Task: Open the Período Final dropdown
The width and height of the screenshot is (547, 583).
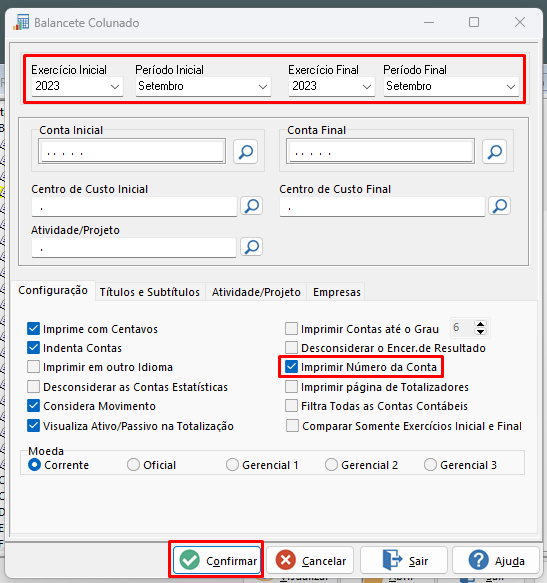Action: tap(451, 86)
